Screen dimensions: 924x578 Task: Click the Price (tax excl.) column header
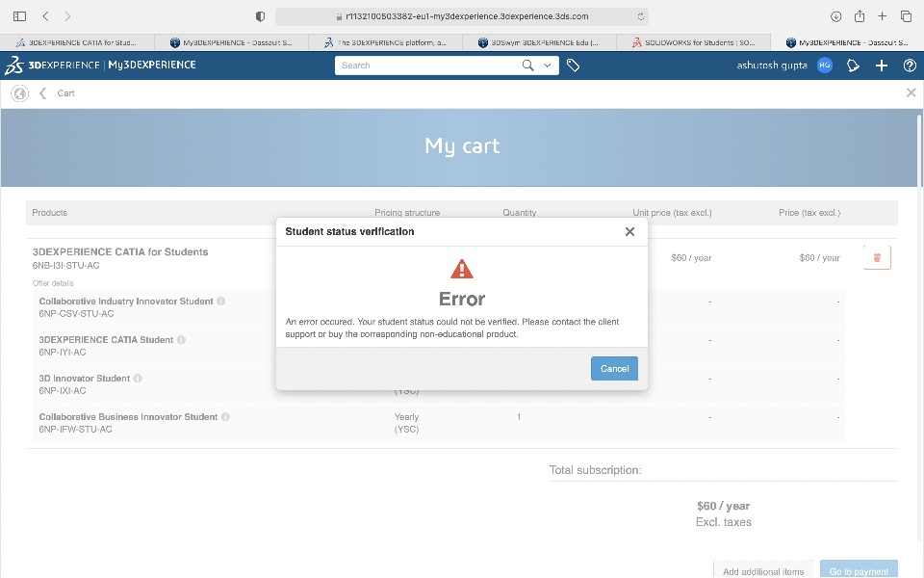coord(809,212)
